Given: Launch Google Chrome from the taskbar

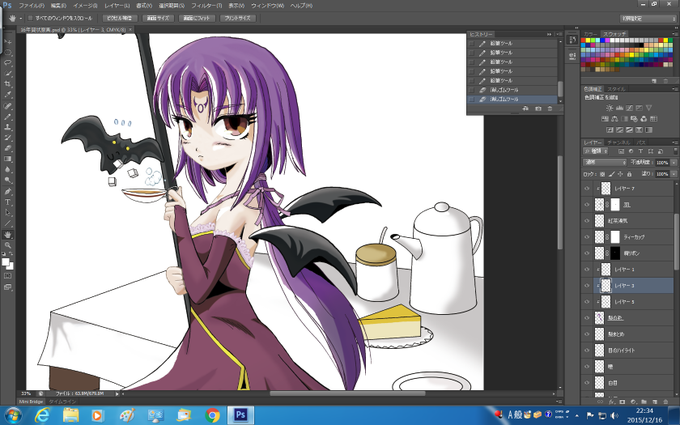Looking at the screenshot, I should (x=212, y=415).
